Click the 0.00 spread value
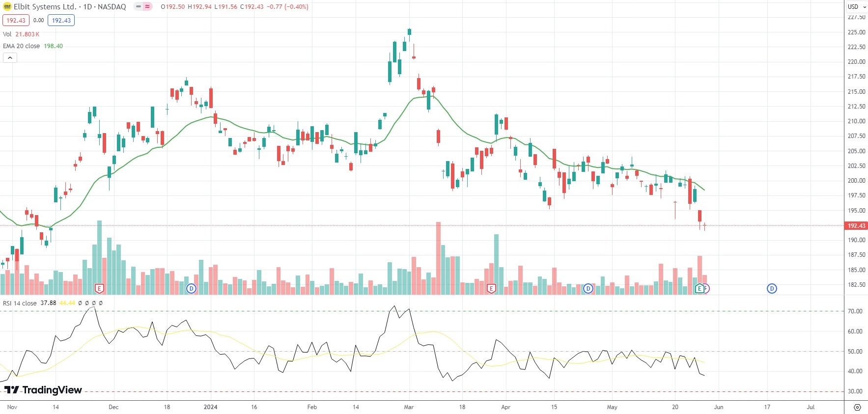 coord(39,20)
